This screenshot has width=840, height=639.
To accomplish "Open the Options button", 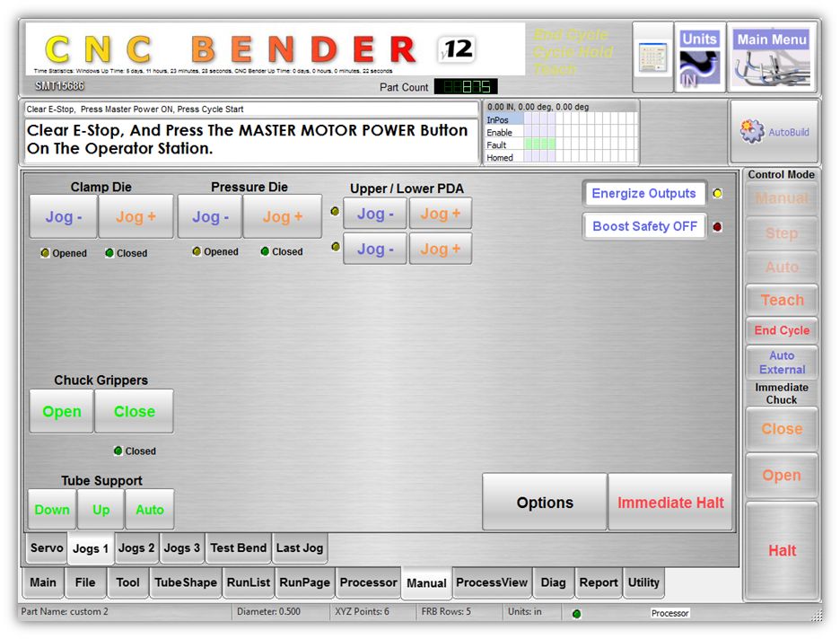I will tap(545, 503).
